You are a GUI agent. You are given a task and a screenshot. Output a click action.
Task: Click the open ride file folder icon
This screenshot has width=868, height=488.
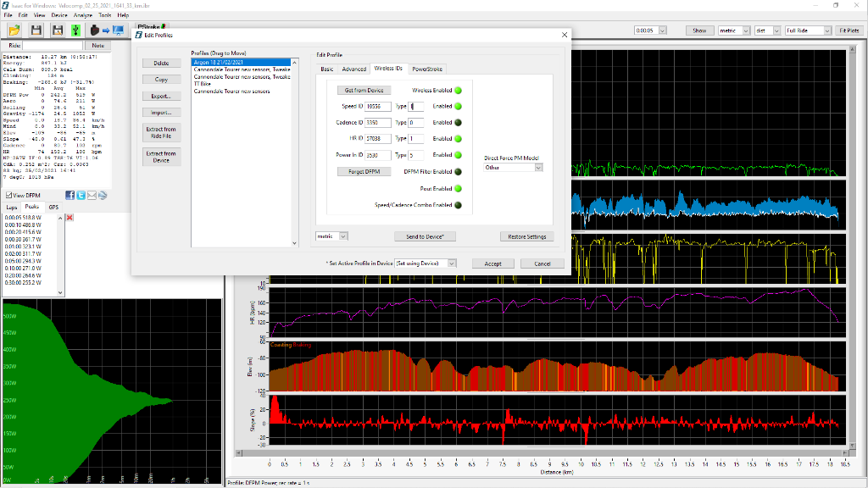pos(14,30)
